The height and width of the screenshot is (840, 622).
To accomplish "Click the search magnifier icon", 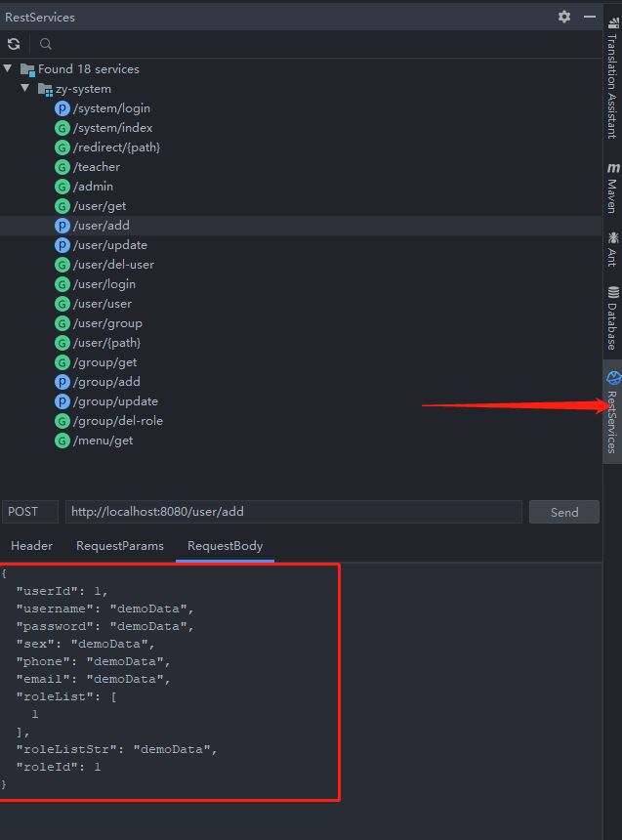I will click(46, 44).
